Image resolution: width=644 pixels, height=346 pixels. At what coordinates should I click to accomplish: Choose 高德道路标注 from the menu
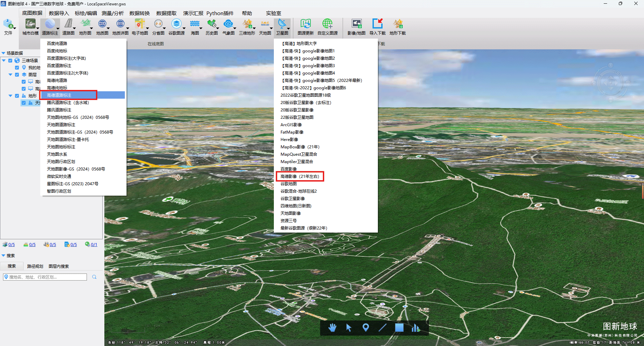[83, 95]
